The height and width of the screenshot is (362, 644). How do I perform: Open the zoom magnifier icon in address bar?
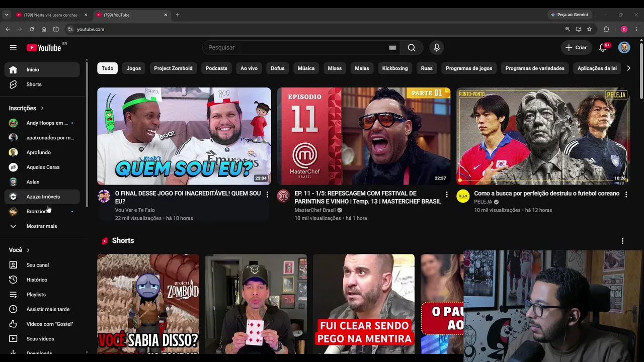tap(568, 29)
